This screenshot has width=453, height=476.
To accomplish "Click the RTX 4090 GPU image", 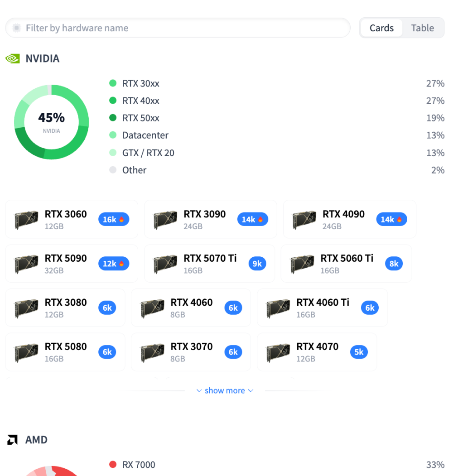I will coord(304,220).
